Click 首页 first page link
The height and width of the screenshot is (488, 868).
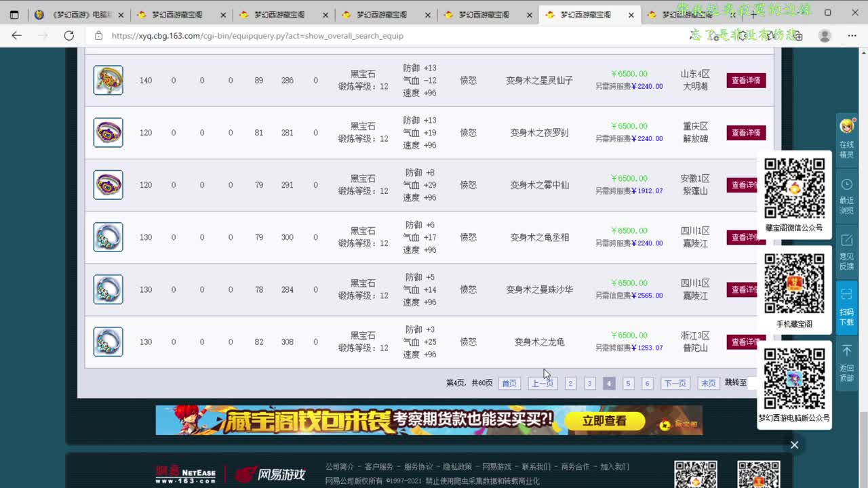509,384
